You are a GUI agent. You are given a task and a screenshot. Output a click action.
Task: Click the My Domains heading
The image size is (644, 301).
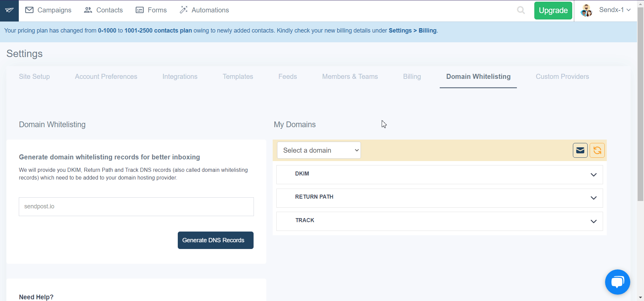294,124
